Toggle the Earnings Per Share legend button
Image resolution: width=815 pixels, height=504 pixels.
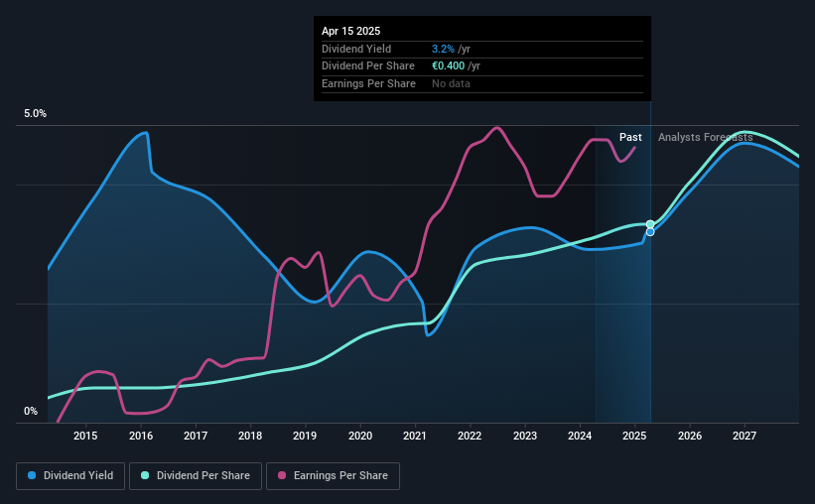coord(333,476)
